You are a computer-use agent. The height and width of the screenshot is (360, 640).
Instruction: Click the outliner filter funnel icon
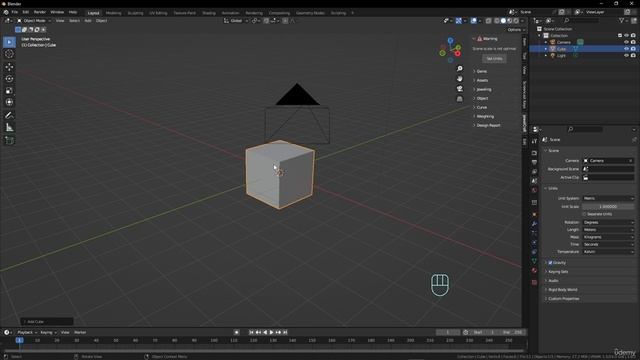click(x=622, y=20)
